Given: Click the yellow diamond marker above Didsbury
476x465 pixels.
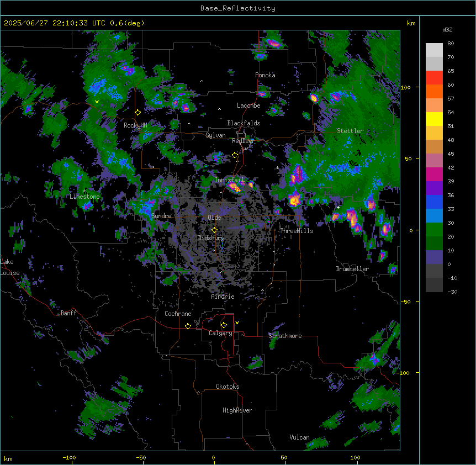Looking at the screenshot, I should [214, 230].
